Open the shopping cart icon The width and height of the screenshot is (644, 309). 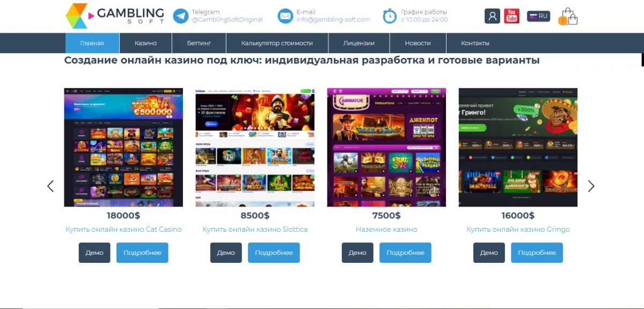pos(569,17)
